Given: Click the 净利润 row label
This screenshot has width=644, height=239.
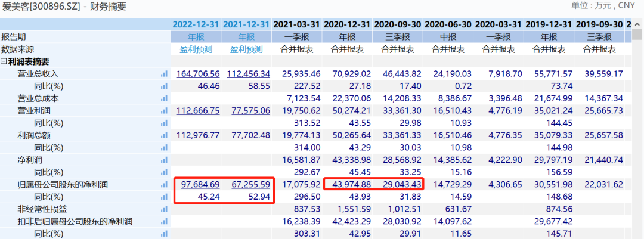Looking at the screenshot, I should pos(30,160).
